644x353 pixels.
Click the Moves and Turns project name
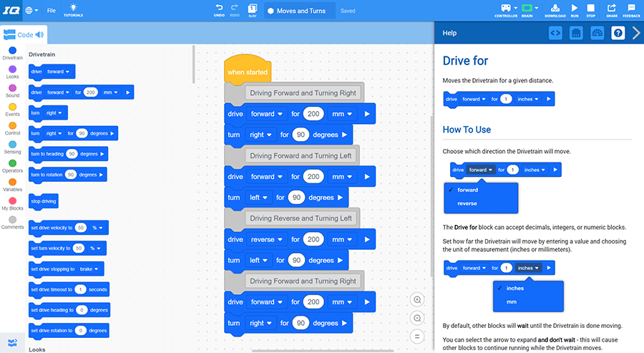point(301,11)
